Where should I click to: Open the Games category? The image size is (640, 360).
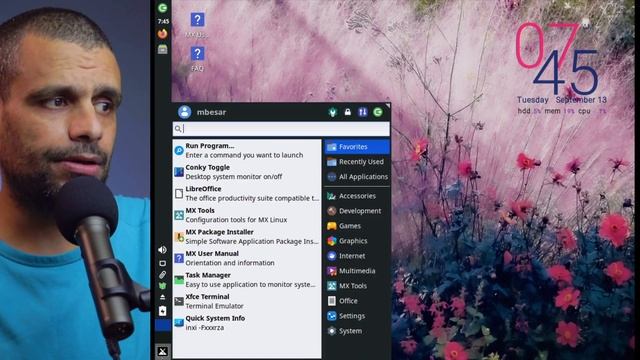pos(357,226)
